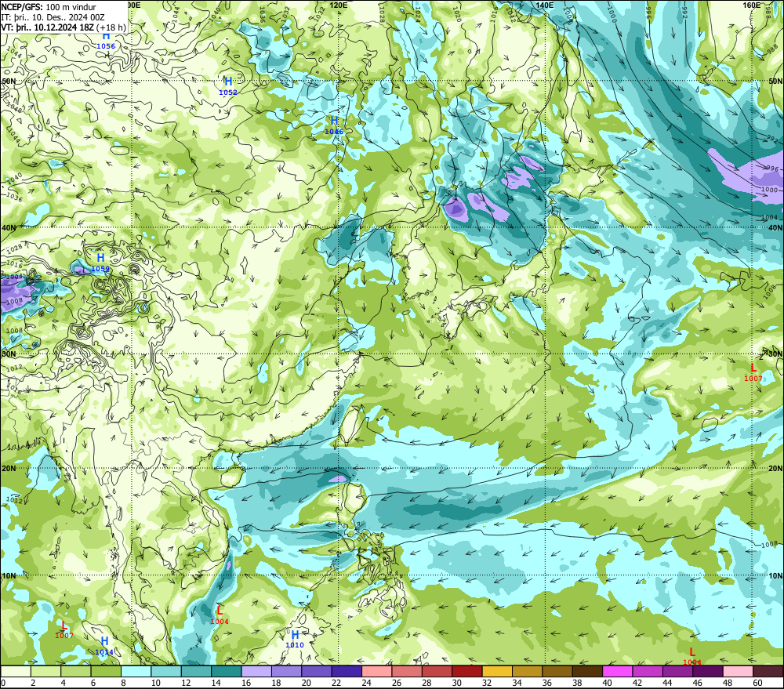
Task: Pick the light pink 48–60 legend swatch
Action: (x=738, y=671)
